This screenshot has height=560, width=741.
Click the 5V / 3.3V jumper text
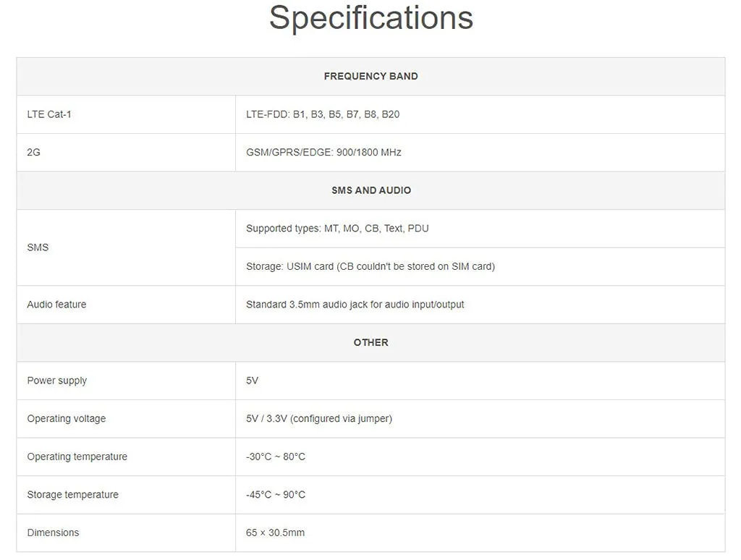318,419
